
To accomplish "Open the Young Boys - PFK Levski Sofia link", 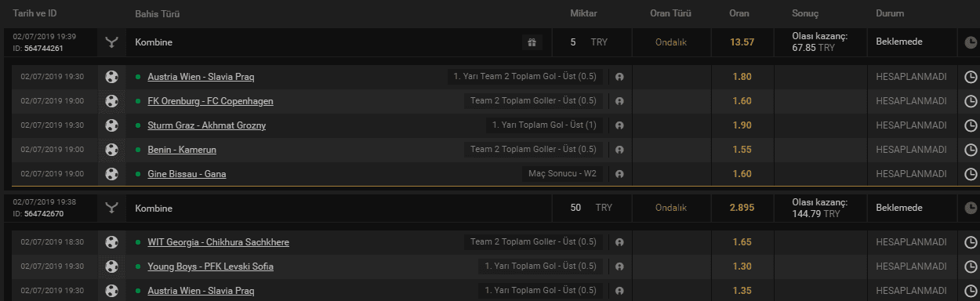I will pos(210,267).
